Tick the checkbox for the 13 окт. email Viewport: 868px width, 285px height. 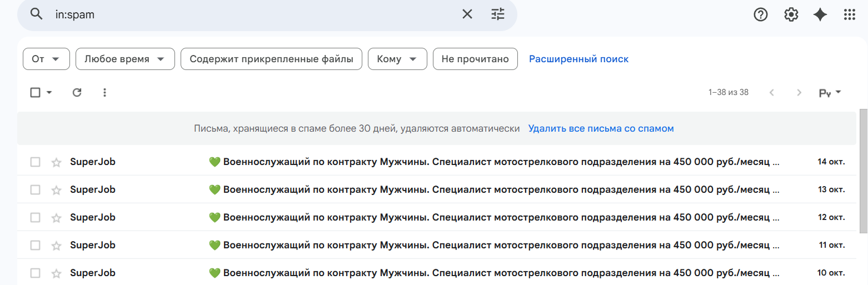[35, 190]
